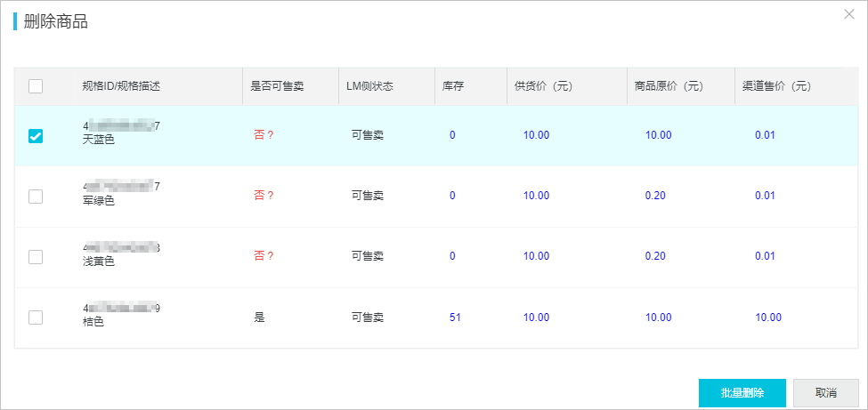Click the red 否? in 天蓝色 row
The height and width of the screenshot is (410, 868).
264,135
